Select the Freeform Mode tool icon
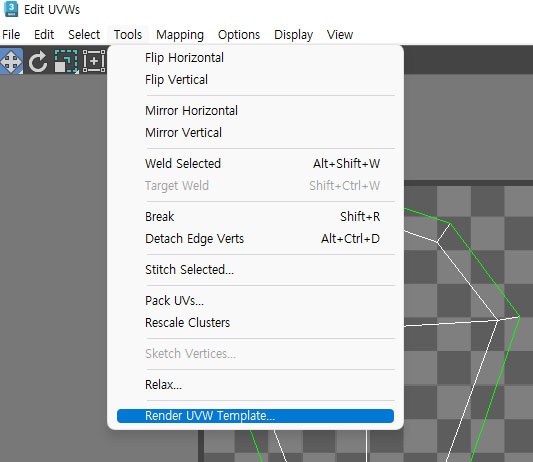 click(94, 61)
